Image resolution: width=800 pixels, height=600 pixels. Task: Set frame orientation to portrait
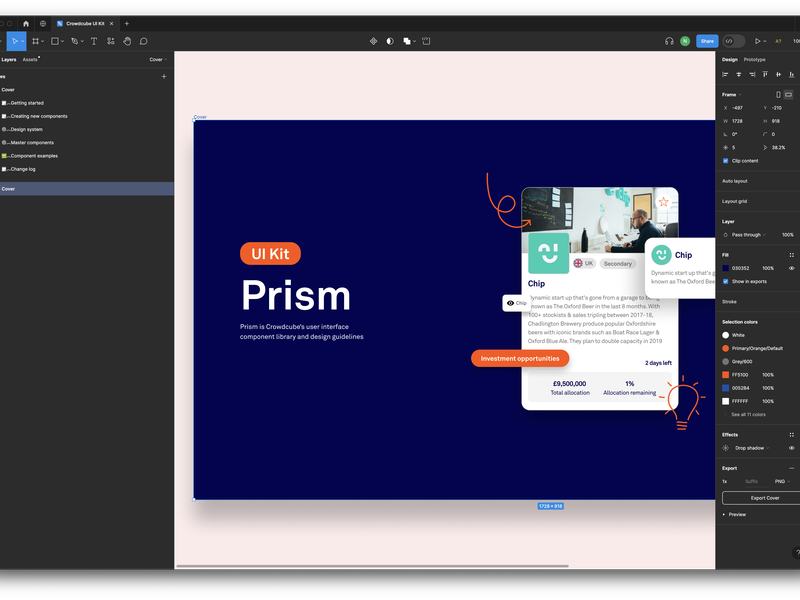click(778, 94)
